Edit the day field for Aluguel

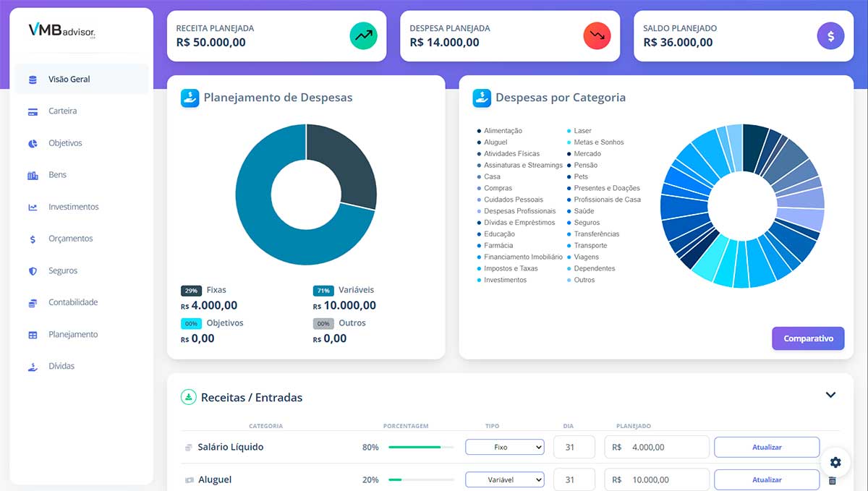574,479
